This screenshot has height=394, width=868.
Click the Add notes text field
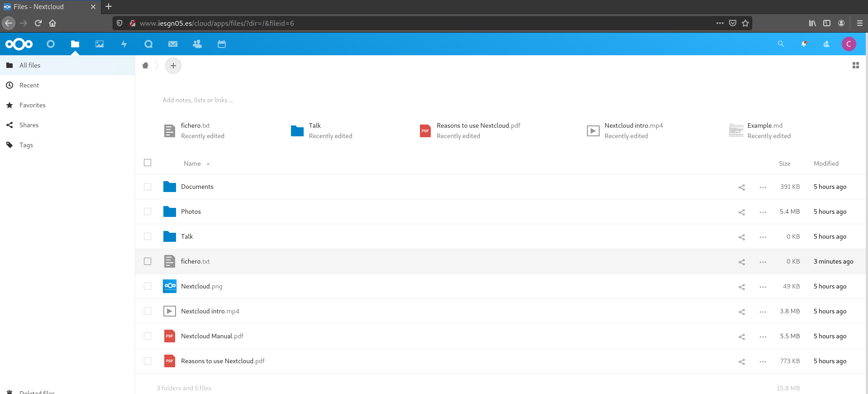point(198,100)
